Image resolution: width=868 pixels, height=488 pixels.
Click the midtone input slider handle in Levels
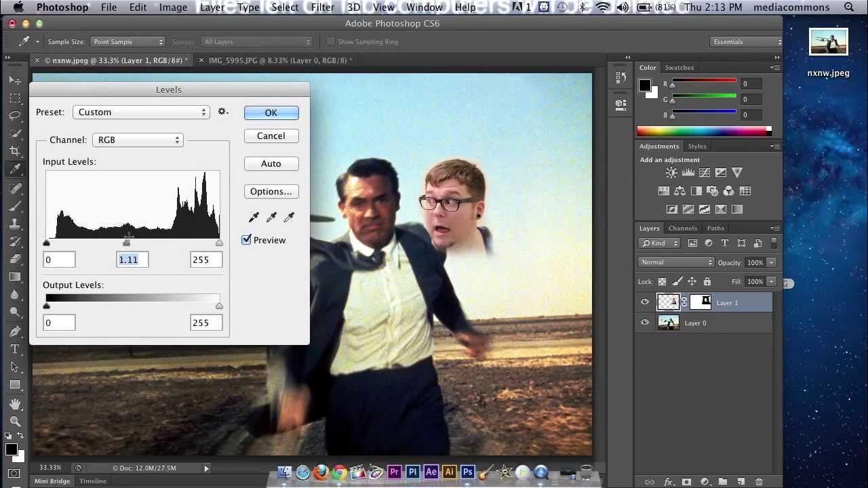point(127,243)
